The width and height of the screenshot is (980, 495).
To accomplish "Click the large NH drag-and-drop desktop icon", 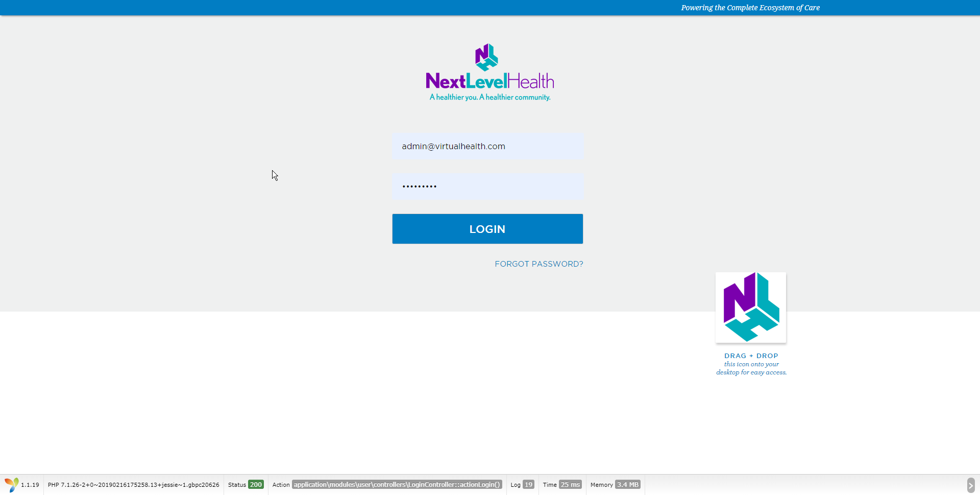I will pyautogui.click(x=750, y=308).
